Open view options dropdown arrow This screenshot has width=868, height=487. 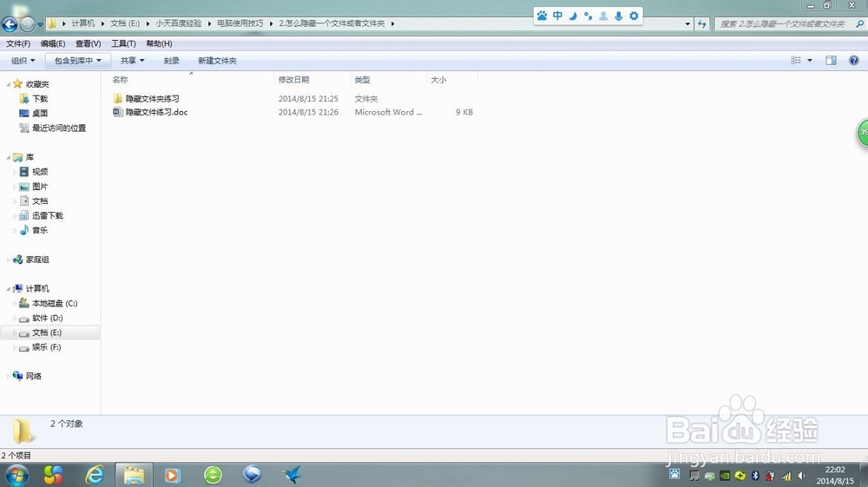coord(809,60)
